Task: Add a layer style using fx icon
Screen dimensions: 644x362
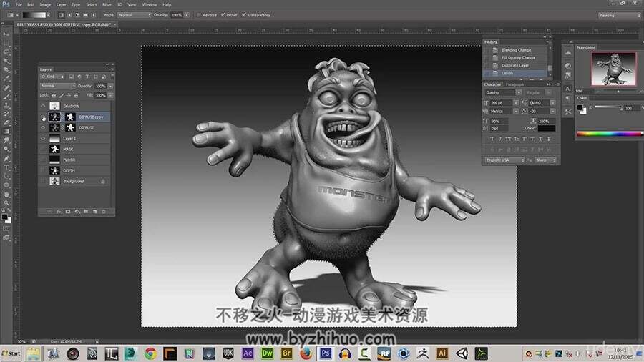Action: click(59, 212)
